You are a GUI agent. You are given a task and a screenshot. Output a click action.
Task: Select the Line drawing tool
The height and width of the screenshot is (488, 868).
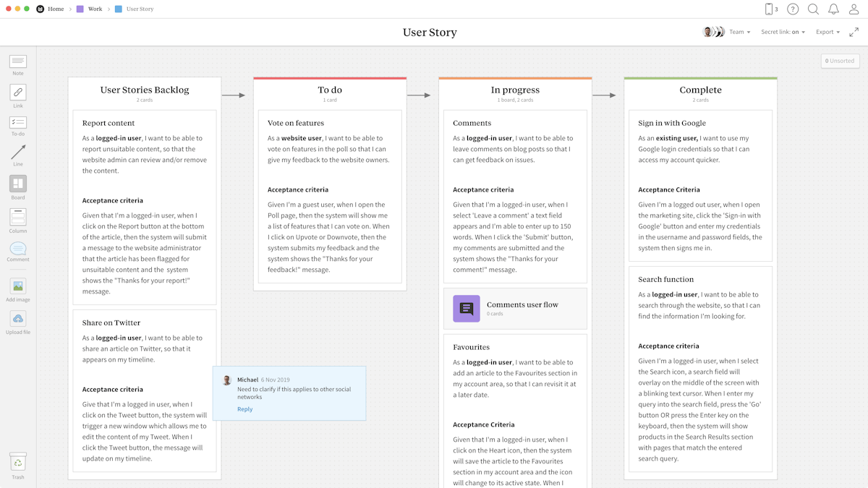[x=17, y=153]
